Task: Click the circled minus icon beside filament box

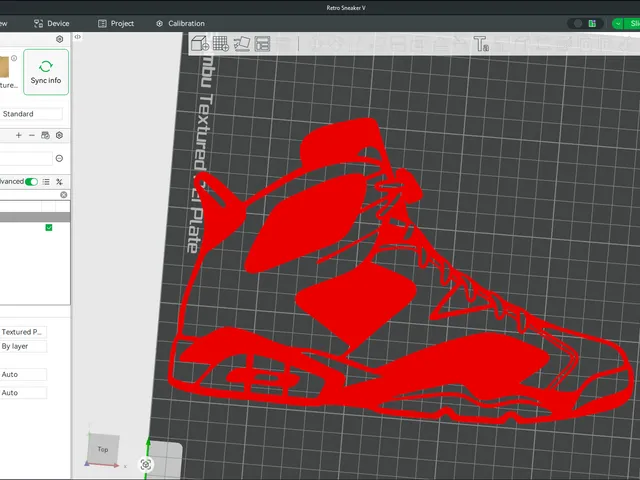Action: (x=59, y=158)
